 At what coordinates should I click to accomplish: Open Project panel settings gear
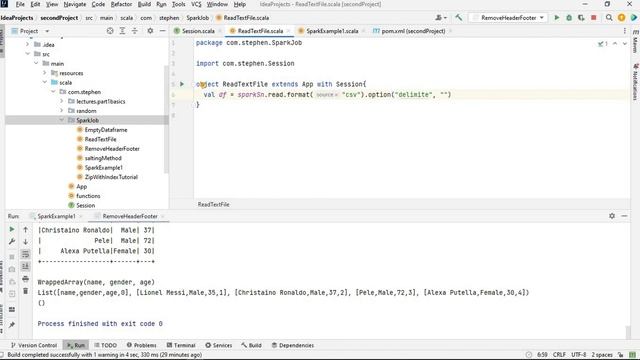click(150, 31)
